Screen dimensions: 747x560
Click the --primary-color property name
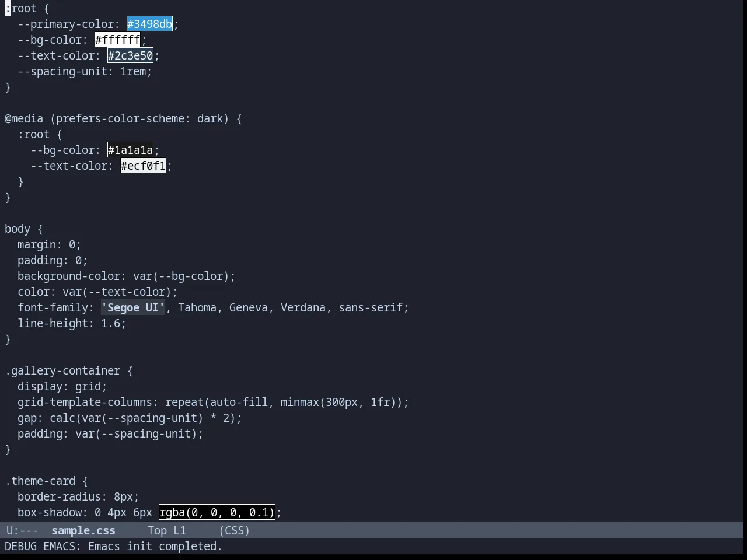65,24
